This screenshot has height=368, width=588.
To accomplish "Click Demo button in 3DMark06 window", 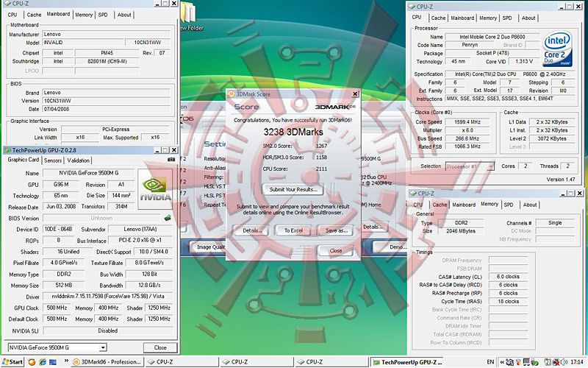I will click(x=391, y=247).
